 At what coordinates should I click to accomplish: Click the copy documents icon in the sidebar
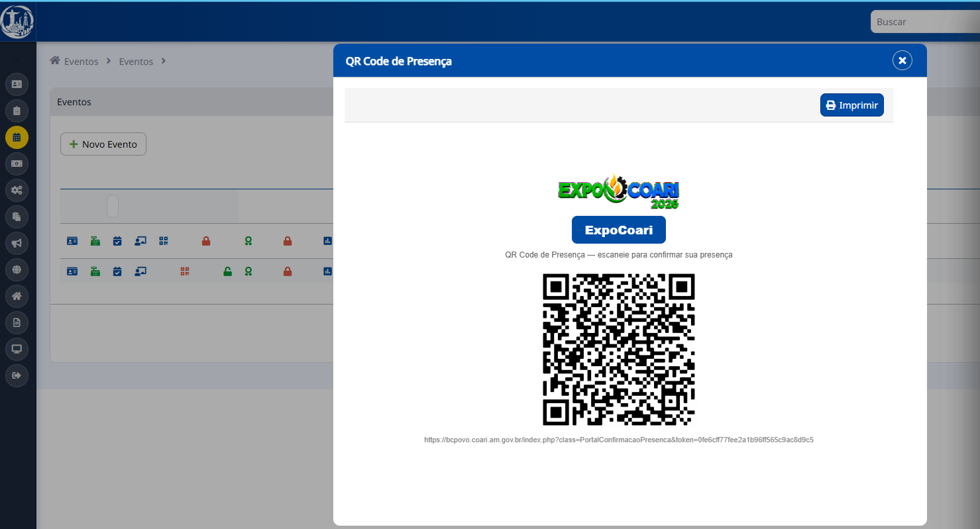coord(17,216)
